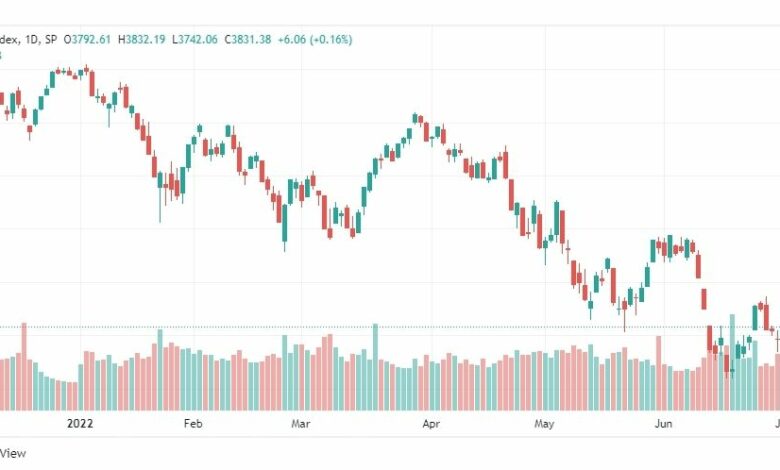Image resolution: width=780 pixels, height=470 pixels.
Task: Select the Jun label on the time axis
Action: (x=664, y=424)
